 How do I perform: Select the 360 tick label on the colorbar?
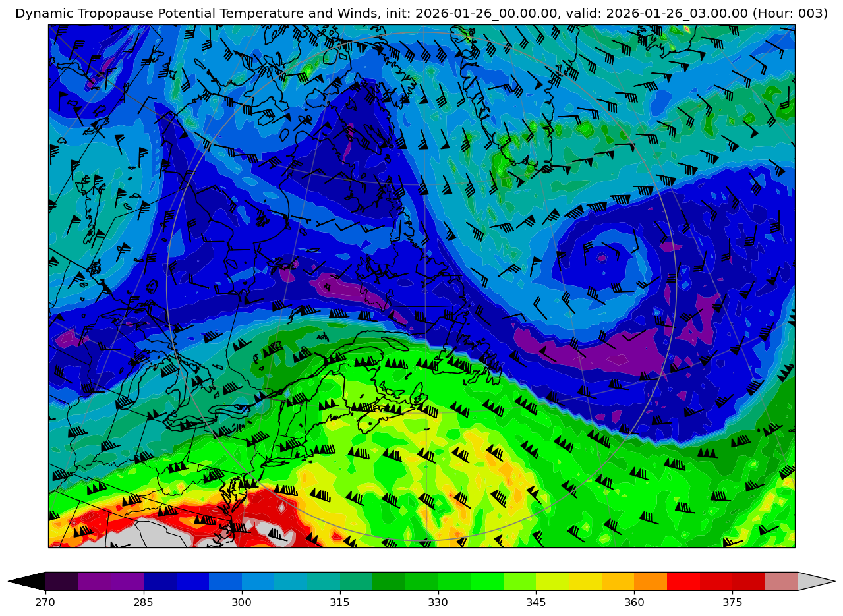coord(634,602)
